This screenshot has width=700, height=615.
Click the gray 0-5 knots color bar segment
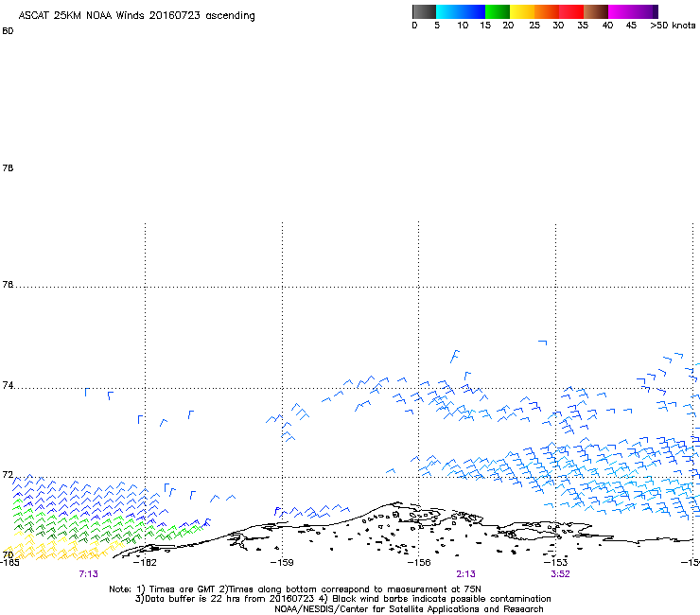tap(424, 11)
